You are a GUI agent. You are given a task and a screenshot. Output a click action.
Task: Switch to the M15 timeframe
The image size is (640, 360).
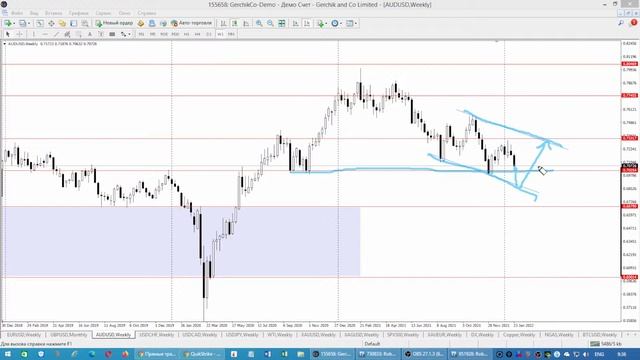coord(164,34)
